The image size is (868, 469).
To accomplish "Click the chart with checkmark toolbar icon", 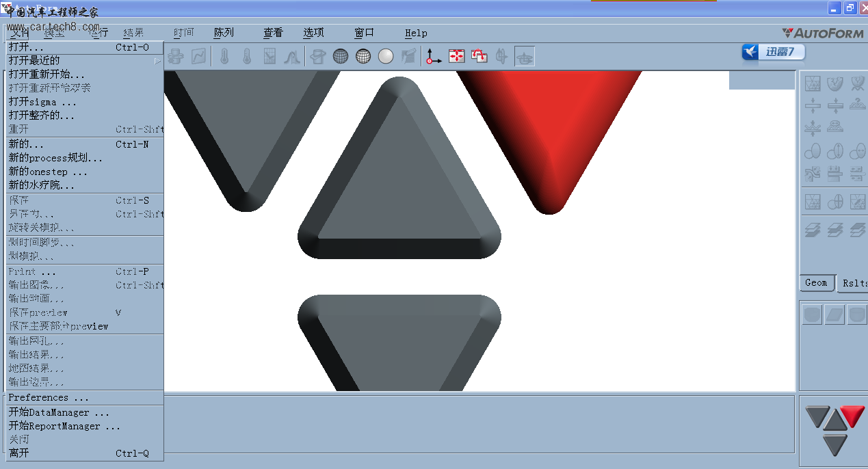I will (x=269, y=56).
